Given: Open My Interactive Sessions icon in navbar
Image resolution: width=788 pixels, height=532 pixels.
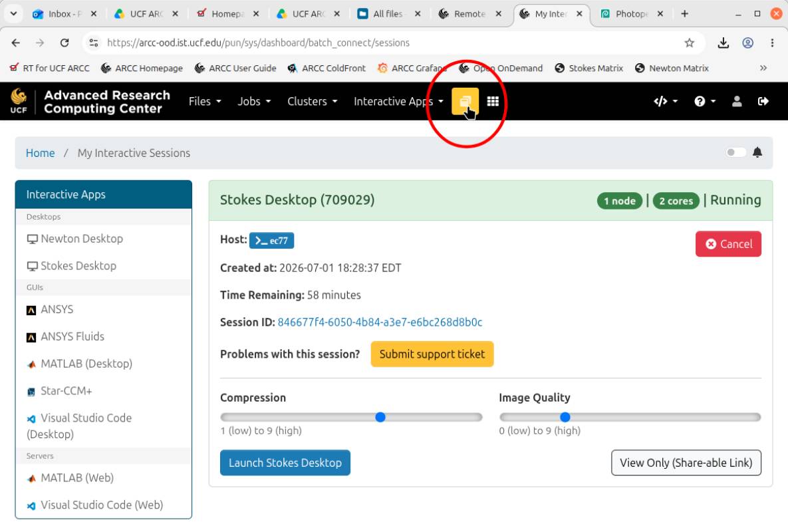Looking at the screenshot, I should [465, 101].
